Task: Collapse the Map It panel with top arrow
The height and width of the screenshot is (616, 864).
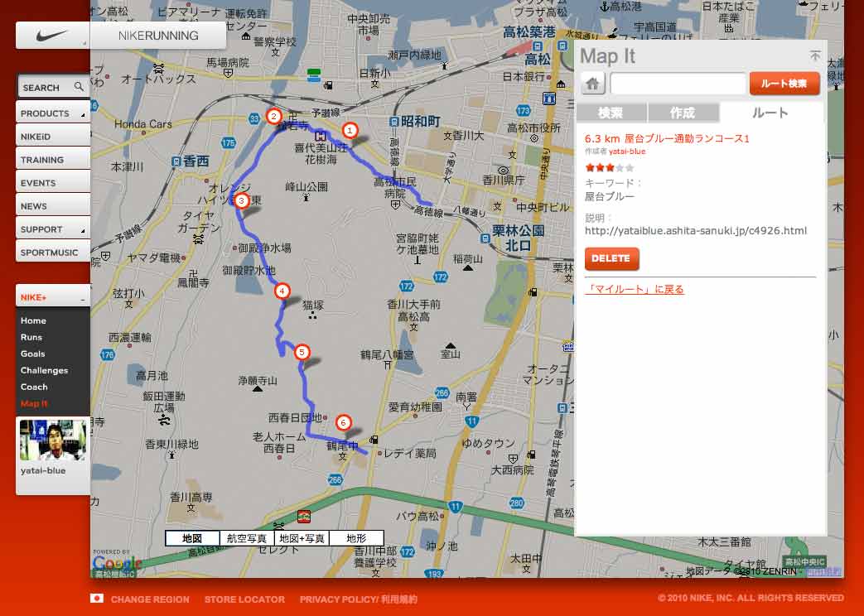Action: (x=814, y=55)
